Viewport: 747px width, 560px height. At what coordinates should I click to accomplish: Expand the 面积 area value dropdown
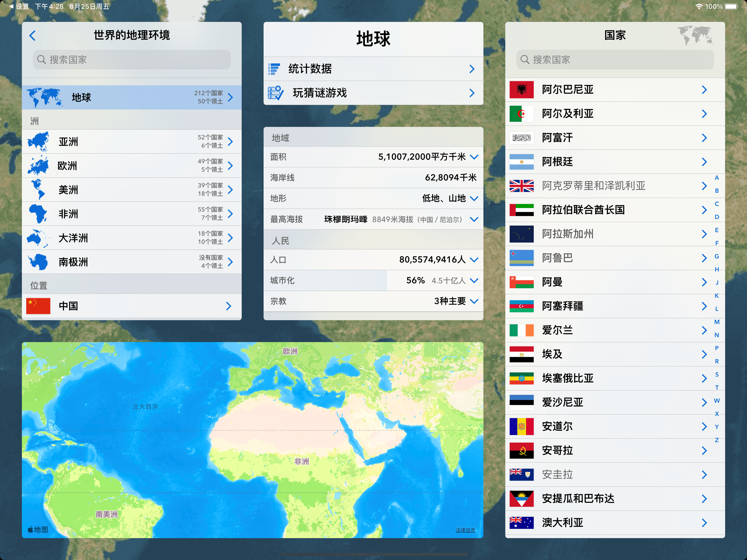[474, 157]
